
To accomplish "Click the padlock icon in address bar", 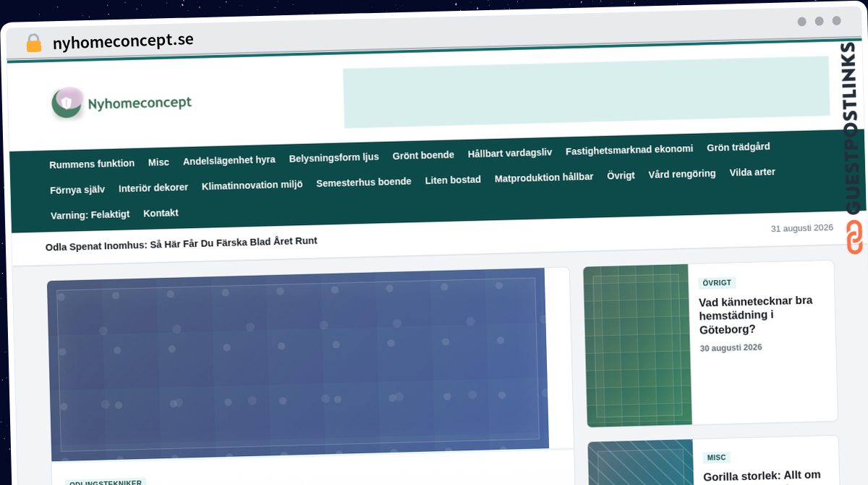I will (x=33, y=43).
